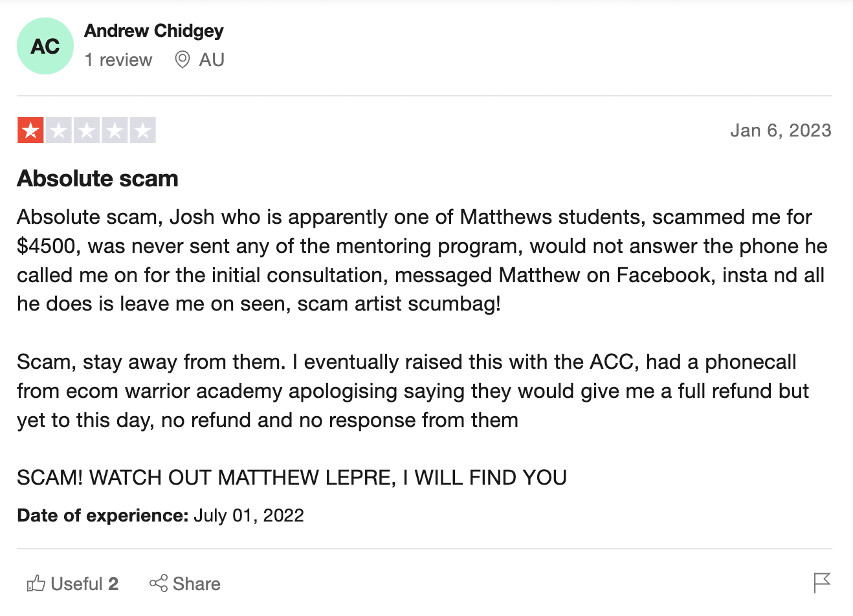
Task: Click the fifth grey rating star
Action: point(143,130)
